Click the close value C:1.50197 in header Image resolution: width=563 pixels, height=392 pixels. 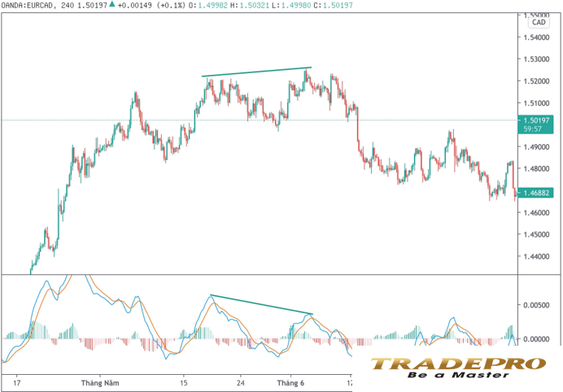(334, 6)
